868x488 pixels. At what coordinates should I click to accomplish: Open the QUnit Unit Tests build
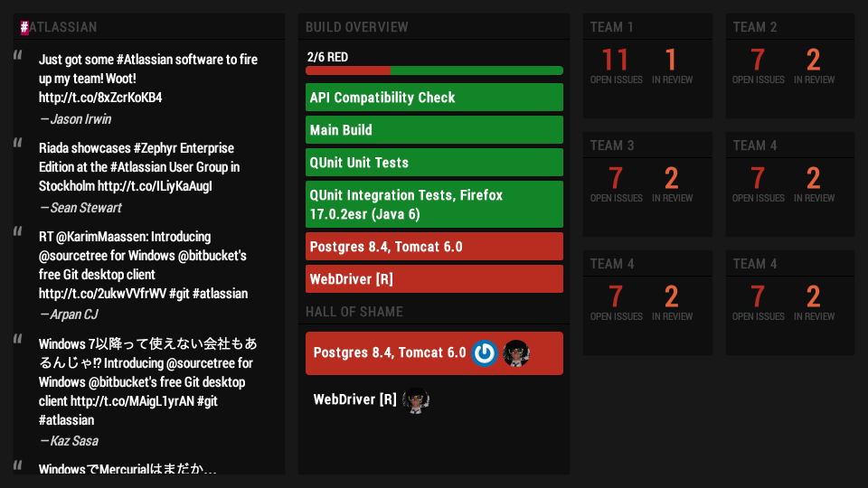point(434,163)
